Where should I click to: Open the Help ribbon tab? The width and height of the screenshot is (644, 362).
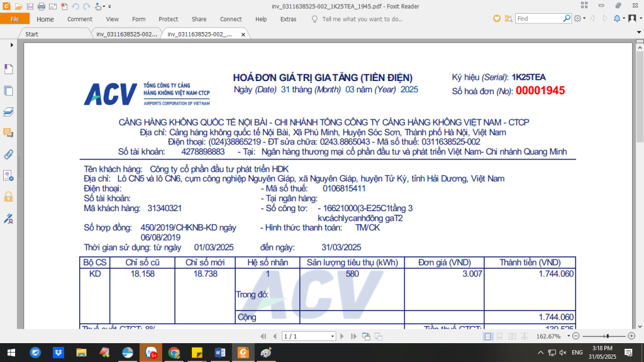pyautogui.click(x=261, y=19)
